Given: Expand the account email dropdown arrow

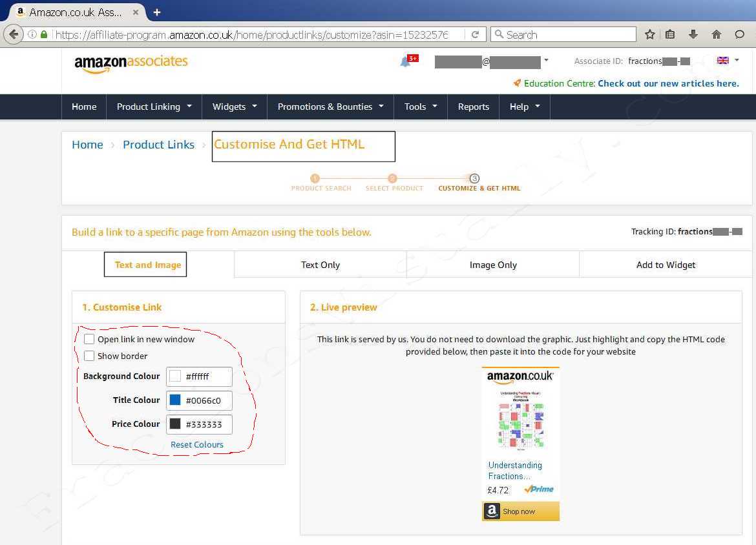Looking at the screenshot, I should (546, 60).
